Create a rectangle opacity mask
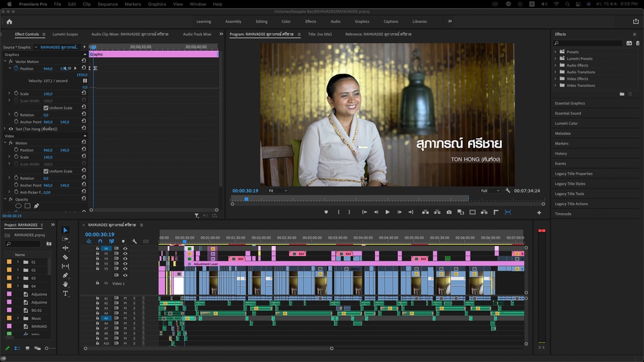644x362 pixels. (x=27, y=206)
